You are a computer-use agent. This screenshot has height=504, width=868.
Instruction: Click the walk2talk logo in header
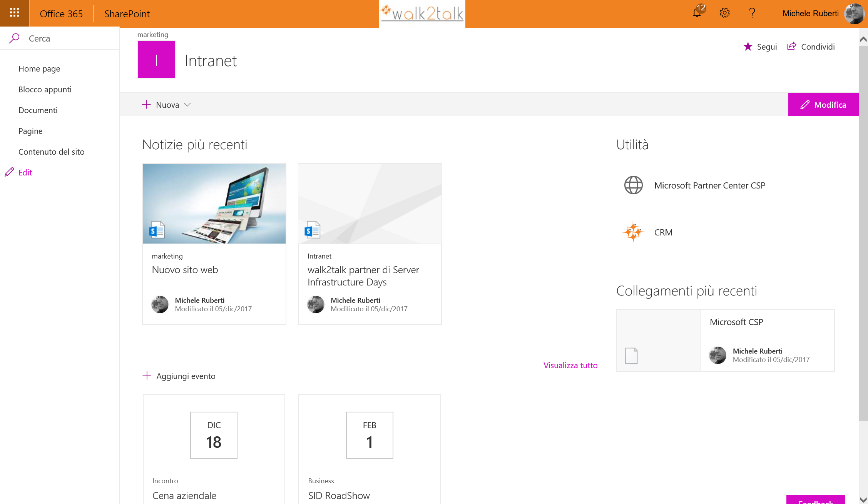pyautogui.click(x=422, y=13)
